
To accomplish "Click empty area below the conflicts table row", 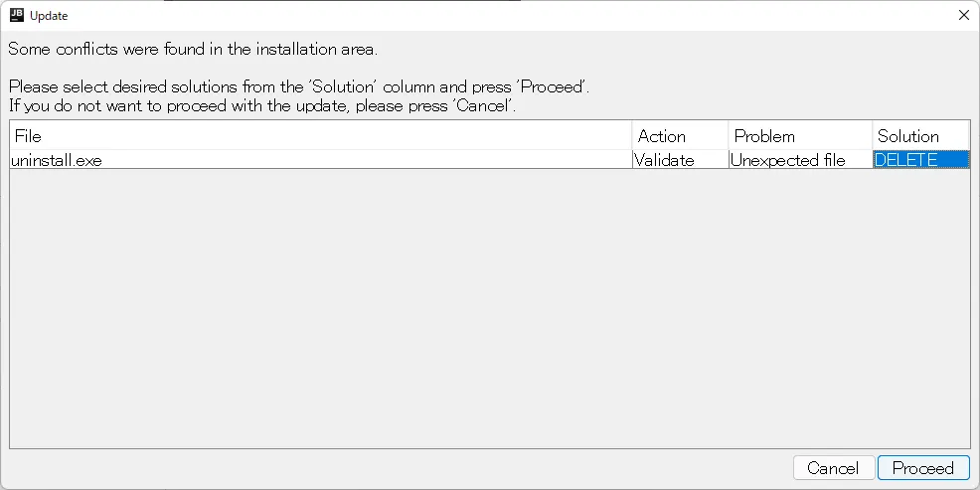I will (x=489, y=308).
